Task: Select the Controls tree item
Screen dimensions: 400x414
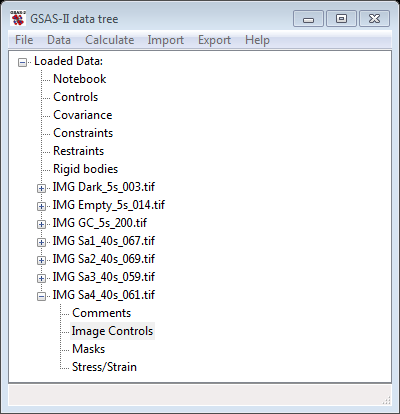Action: pyautogui.click(x=76, y=97)
